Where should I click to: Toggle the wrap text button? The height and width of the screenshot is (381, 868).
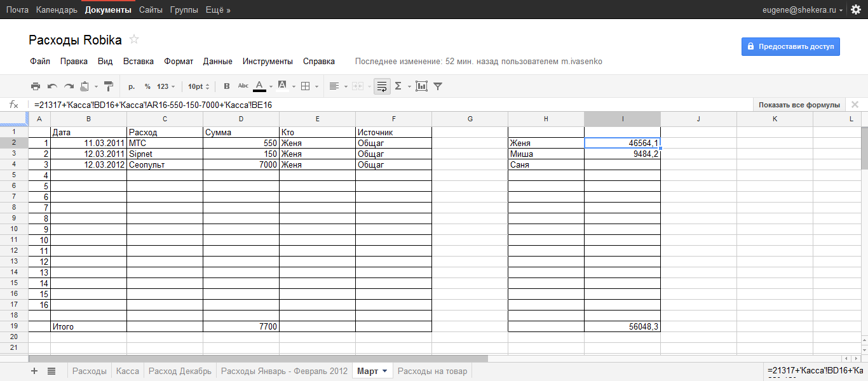pos(382,86)
